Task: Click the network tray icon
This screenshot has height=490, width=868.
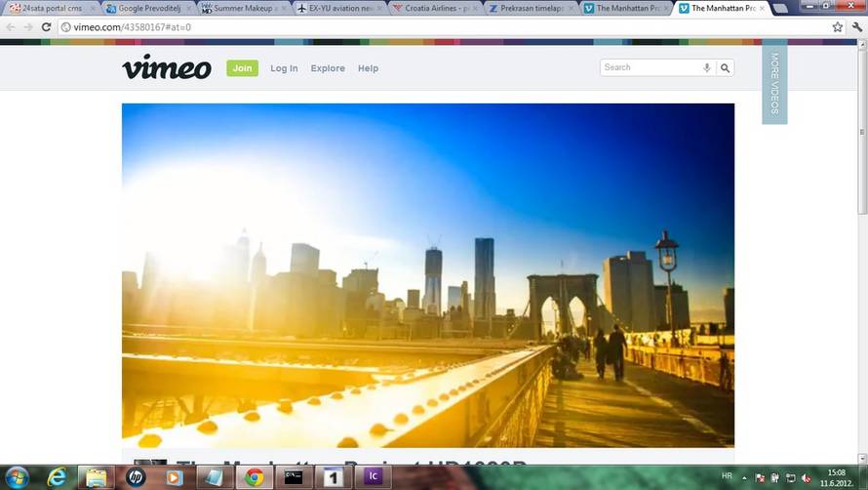Action: (791, 478)
